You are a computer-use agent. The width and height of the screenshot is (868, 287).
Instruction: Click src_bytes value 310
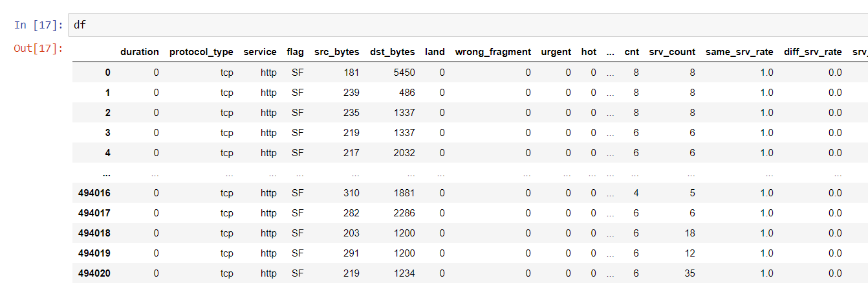coord(351,193)
